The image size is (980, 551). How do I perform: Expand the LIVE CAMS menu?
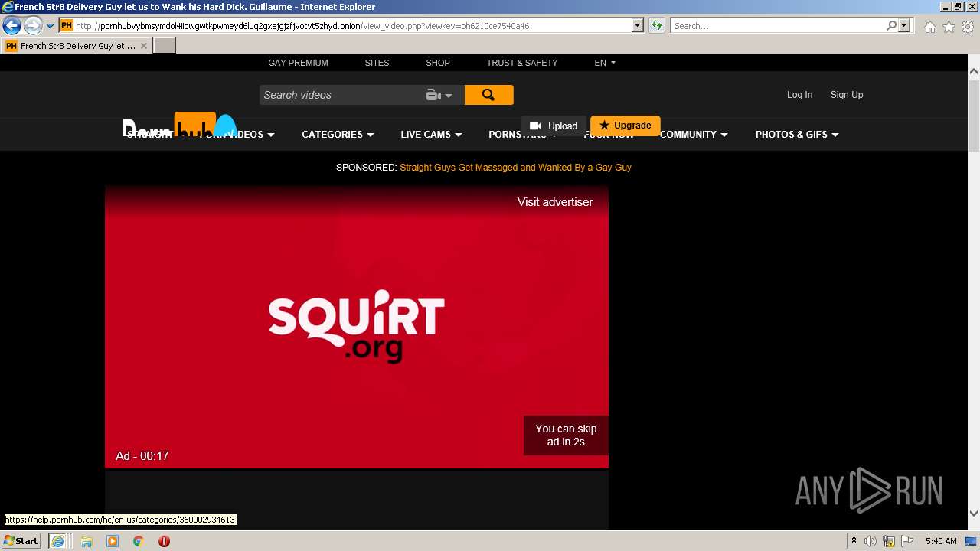click(431, 135)
